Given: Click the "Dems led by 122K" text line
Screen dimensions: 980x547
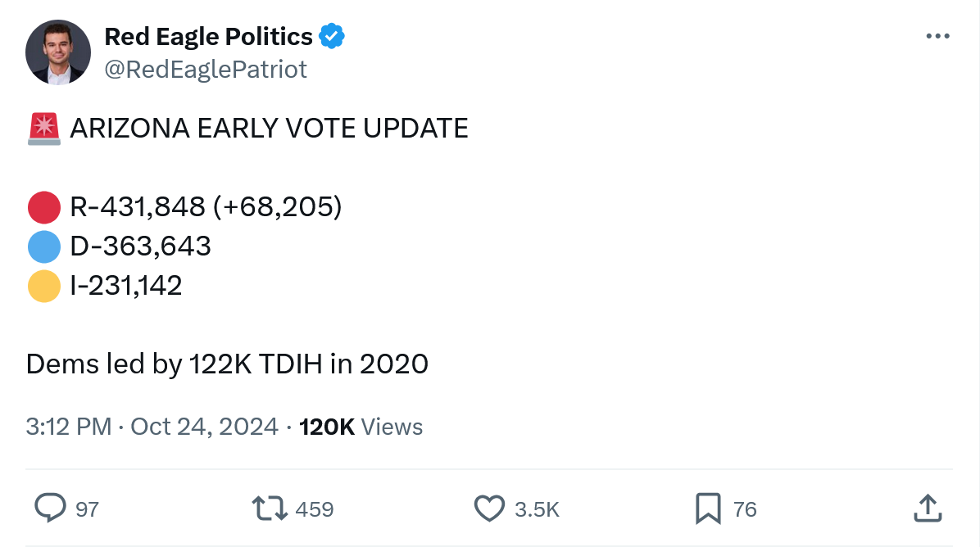Looking at the screenshot, I should (227, 364).
